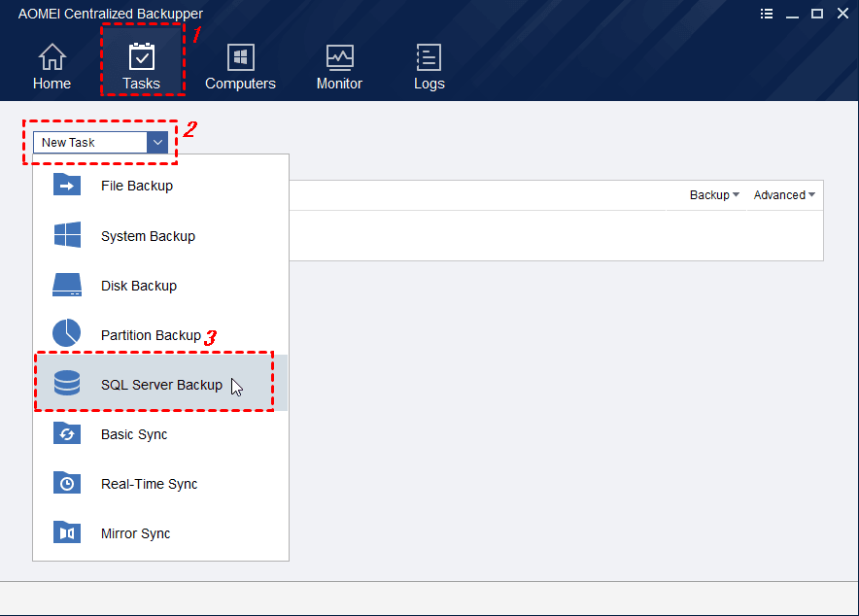Go to the Home tab label
Image resolution: width=859 pixels, height=616 pixels.
pyautogui.click(x=52, y=84)
